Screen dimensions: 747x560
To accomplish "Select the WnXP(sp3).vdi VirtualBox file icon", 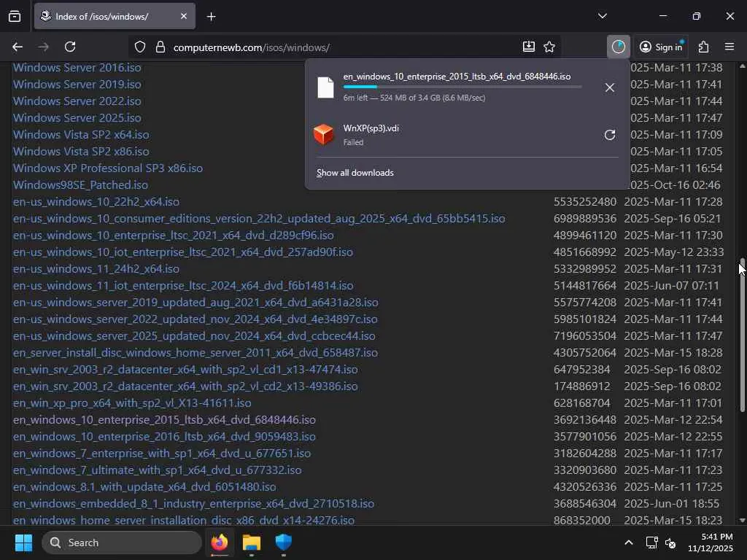I will (323, 134).
